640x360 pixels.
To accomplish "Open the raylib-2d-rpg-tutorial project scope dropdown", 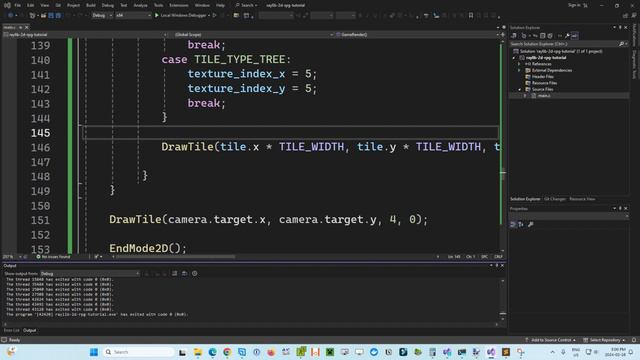I will pyautogui.click(x=85, y=35).
